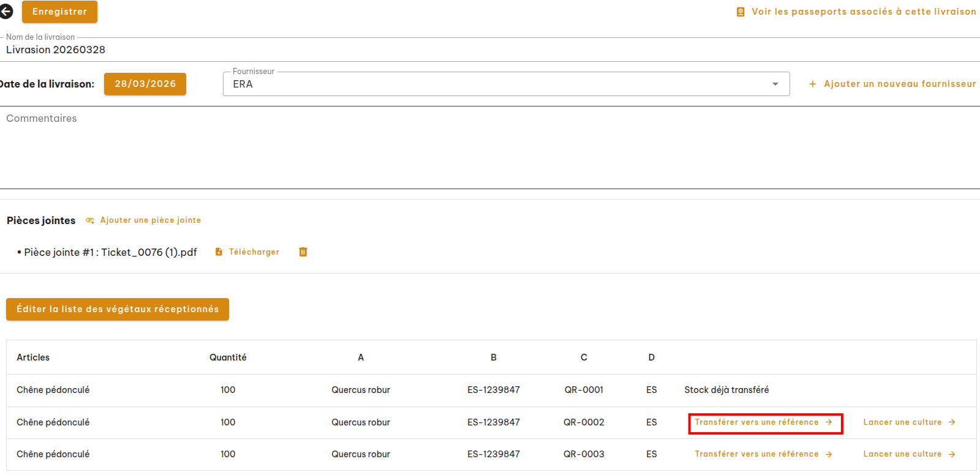Click the plus icon beside new supplier
The width and height of the screenshot is (980, 475).
[813, 84]
